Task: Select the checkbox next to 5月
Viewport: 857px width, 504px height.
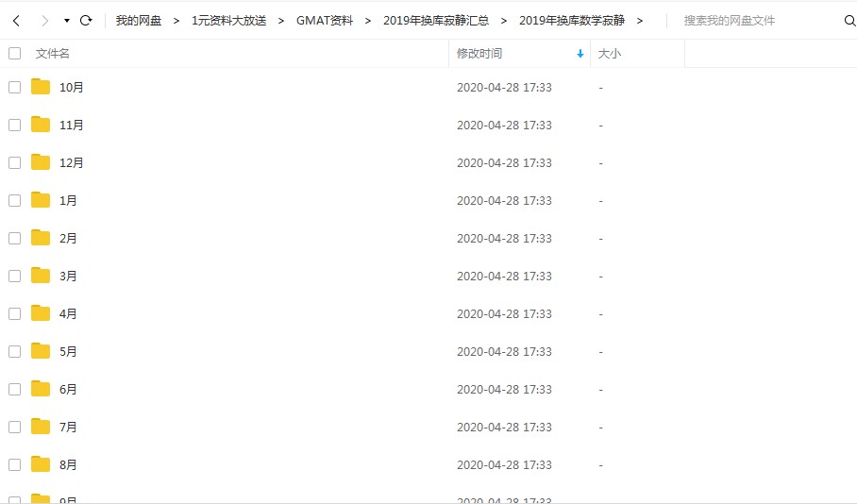Action: point(15,351)
